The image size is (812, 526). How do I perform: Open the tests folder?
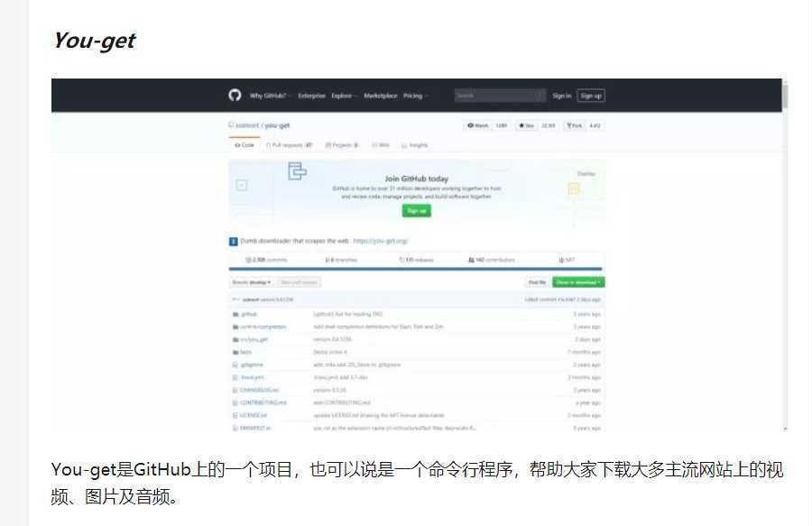[245, 352]
